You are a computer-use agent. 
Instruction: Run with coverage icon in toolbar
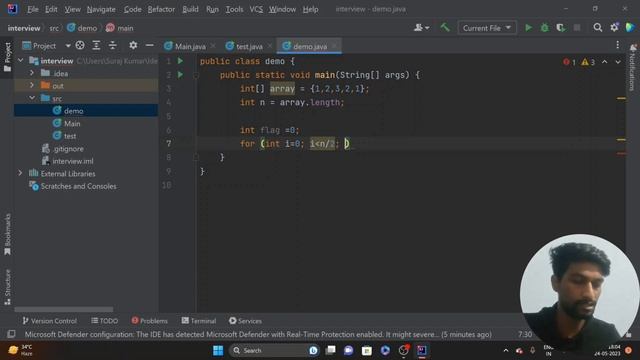pyautogui.click(x=561, y=28)
